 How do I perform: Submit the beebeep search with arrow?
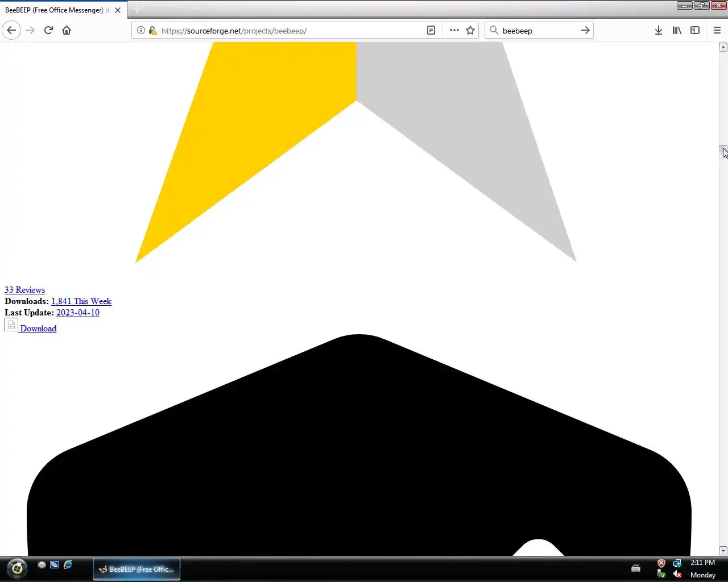[585, 30]
